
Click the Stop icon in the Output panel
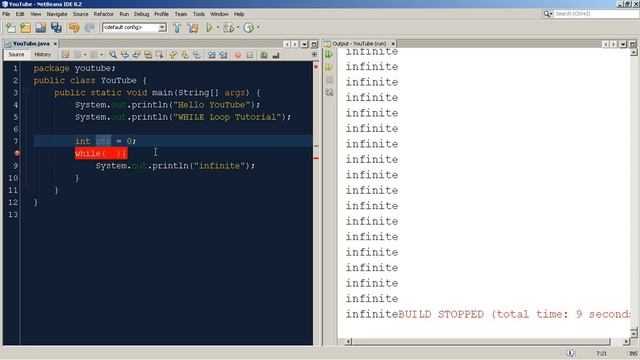point(329,80)
